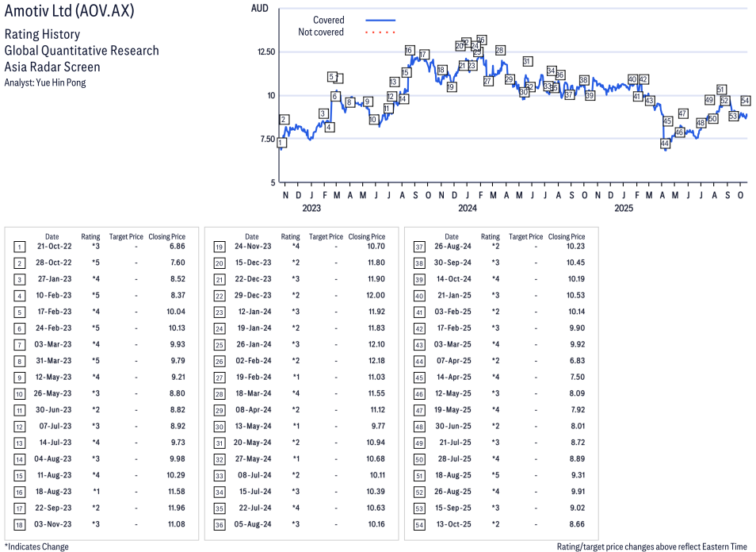
Task: Select chart marker 16 on the price line
Action: (409, 51)
